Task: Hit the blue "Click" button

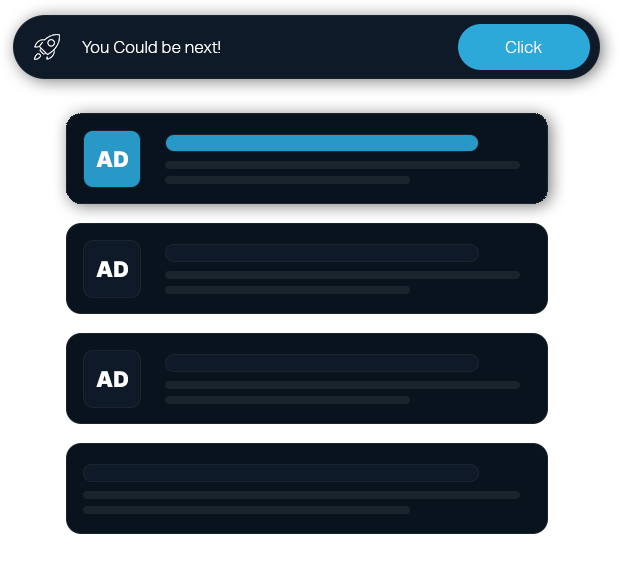Action: point(523,47)
